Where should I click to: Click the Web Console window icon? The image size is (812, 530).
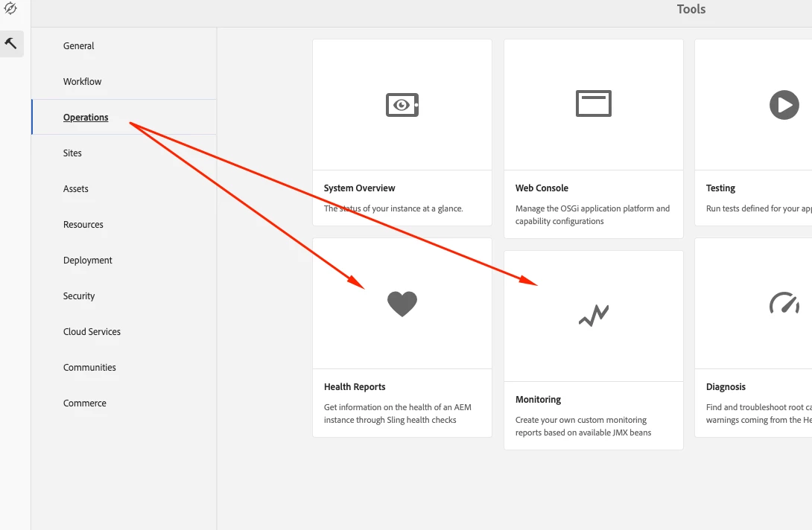click(x=594, y=103)
